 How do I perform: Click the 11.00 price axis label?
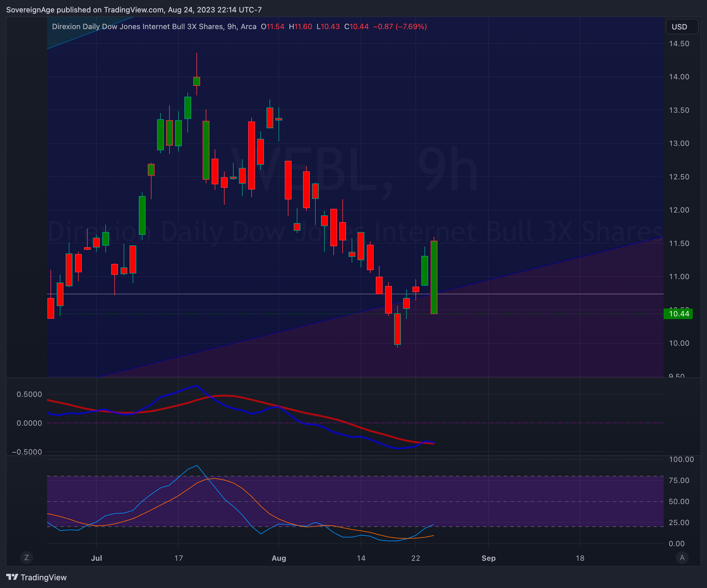coord(679,277)
